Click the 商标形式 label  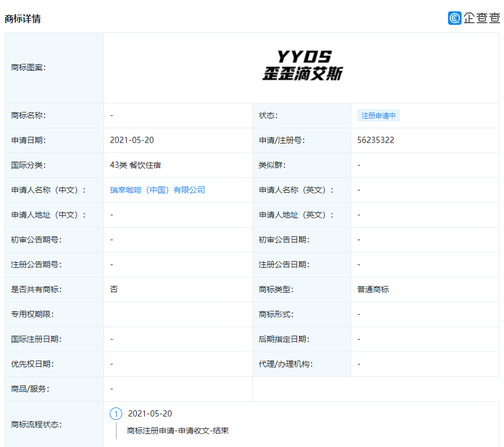tap(276, 314)
